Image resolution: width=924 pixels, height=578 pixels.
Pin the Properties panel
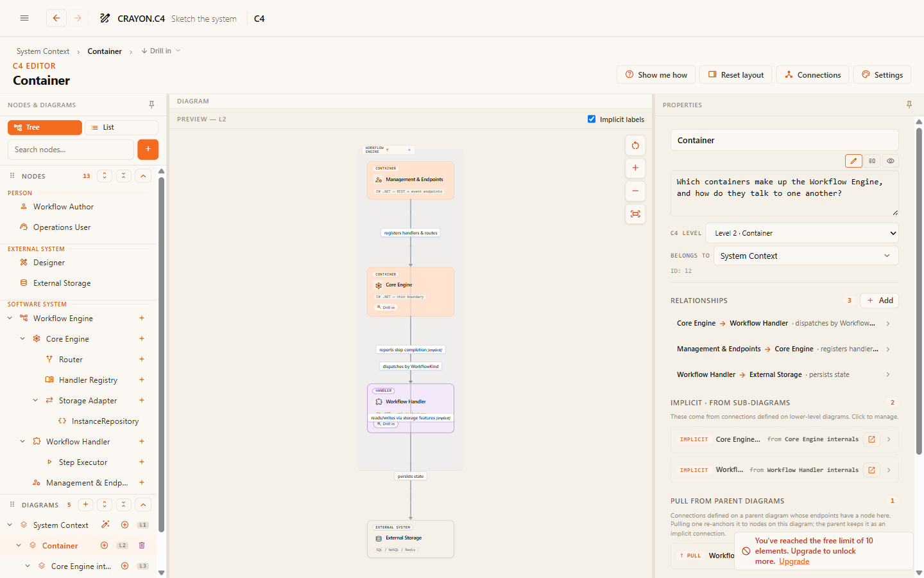point(909,105)
